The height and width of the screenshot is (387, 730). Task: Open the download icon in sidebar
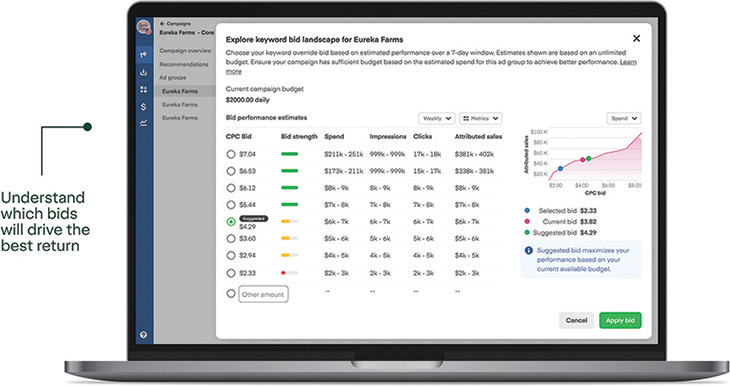click(x=143, y=72)
